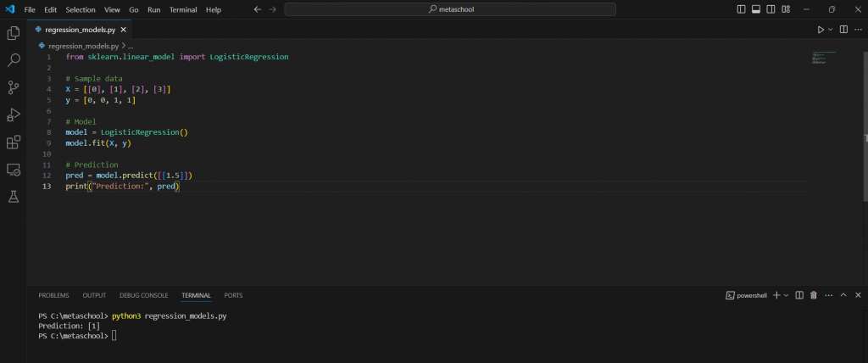
Task: Go back with the left arrow
Action: coord(258,9)
